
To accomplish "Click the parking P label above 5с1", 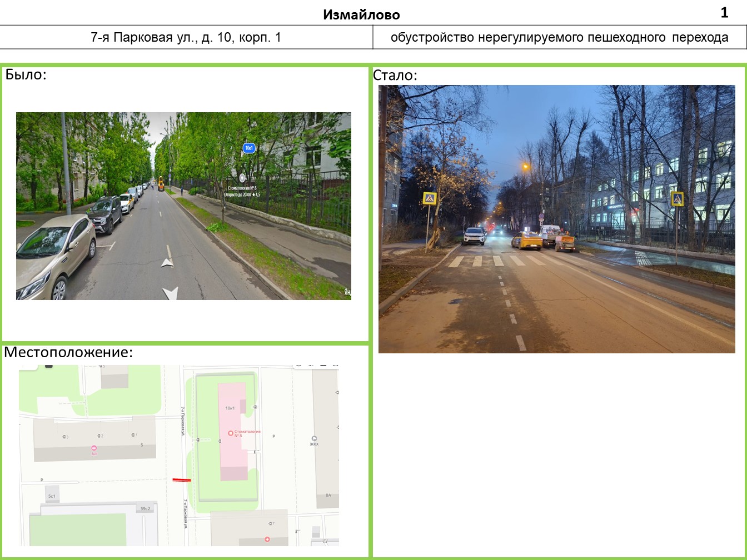I will point(42,480).
